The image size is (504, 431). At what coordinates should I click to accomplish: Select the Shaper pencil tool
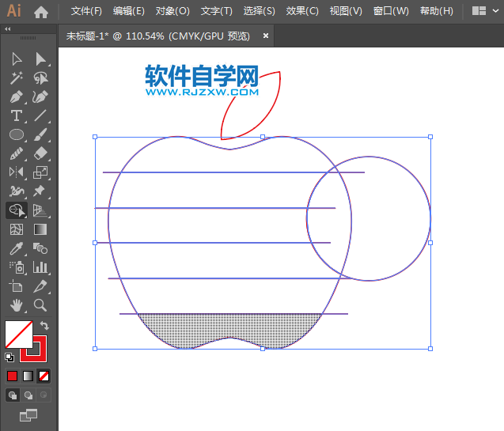17,153
